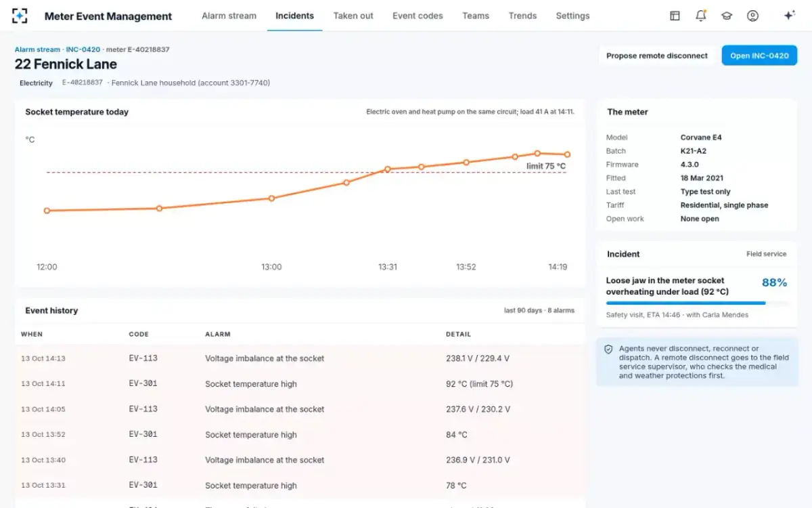Click the 'limit 75 °C' threshold label
Image resolution: width=812 pixels, height=508 pixels.
546,166
